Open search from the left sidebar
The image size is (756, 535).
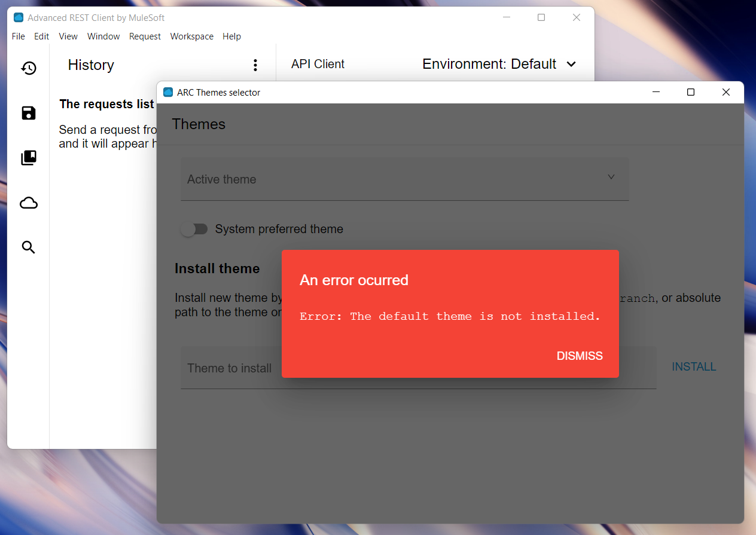(28, 247)
